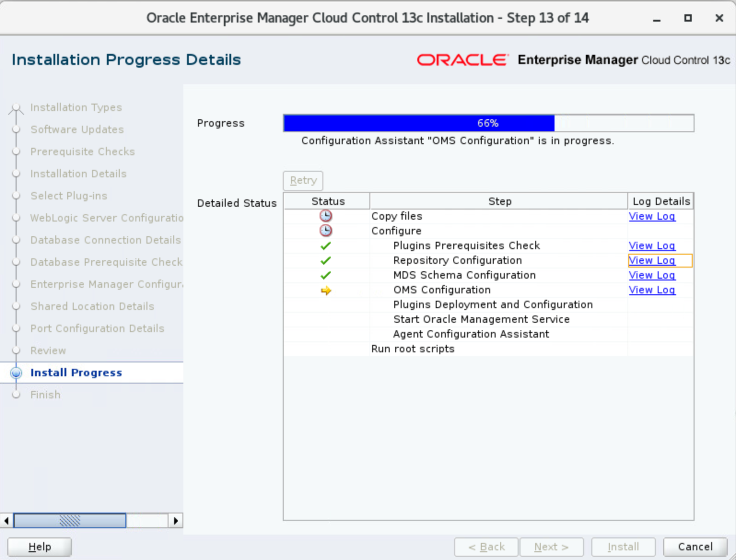
Task: Click the Step column header
Action: click(x=499, y=201)
